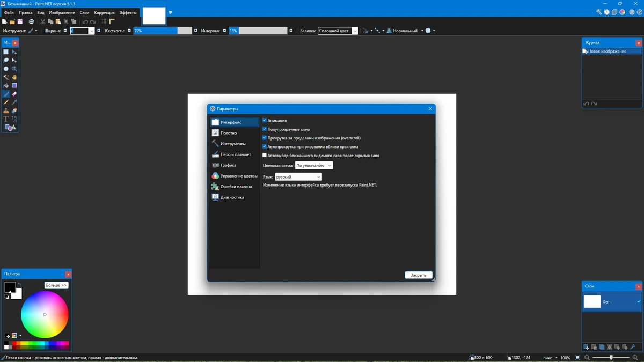This screenshot has height=362, width=644.
Task: Select the Rectangle Select tool
Action: (6, 52)
